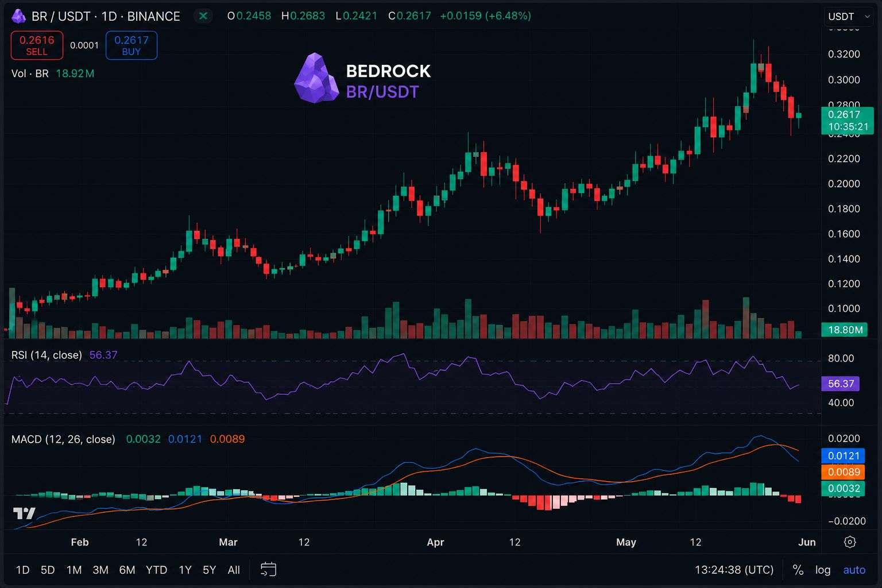Click the 40.00 RSI axis label
Viewport: 882px width, 588px height.
click(x=841, y=403)
